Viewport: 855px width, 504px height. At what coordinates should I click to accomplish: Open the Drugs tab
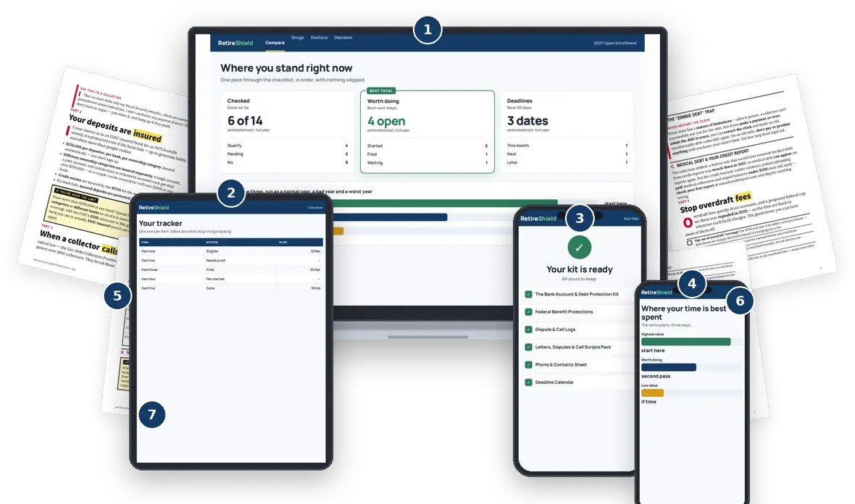click(298, 38)
